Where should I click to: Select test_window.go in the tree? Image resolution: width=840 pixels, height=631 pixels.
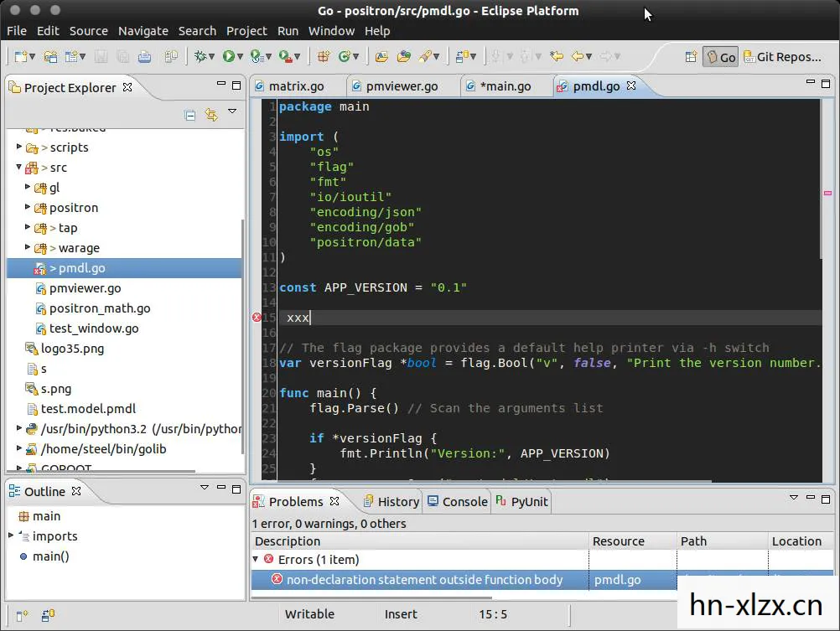[94, 328]
